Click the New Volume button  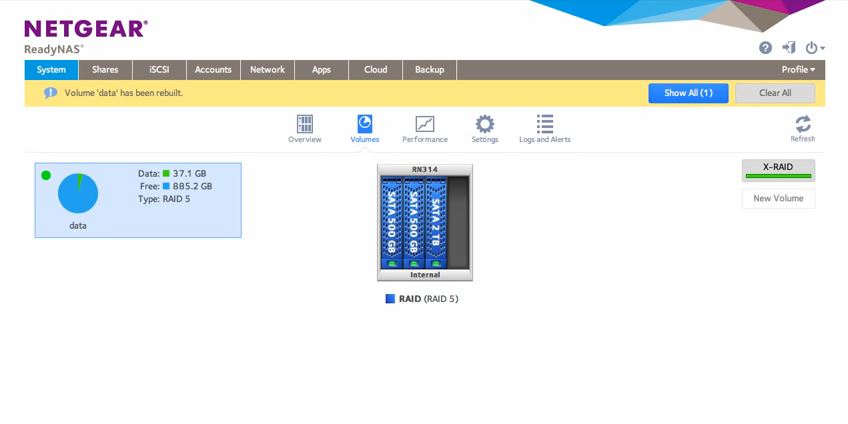click(x=778, y=198)
